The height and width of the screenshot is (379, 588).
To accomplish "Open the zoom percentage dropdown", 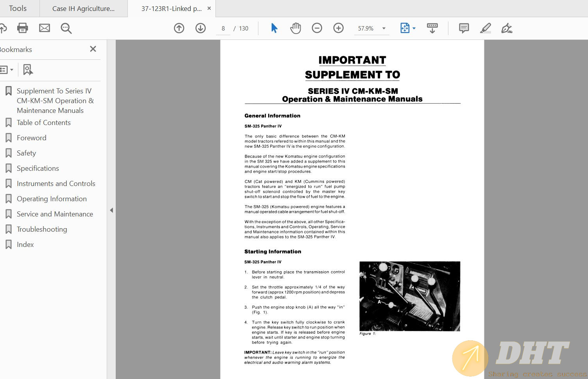I will pos(384,28).
